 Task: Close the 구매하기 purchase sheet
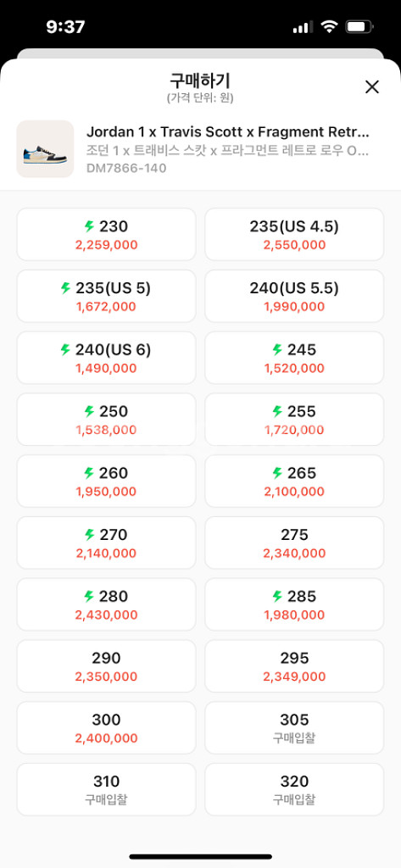[x=371, y=87]
